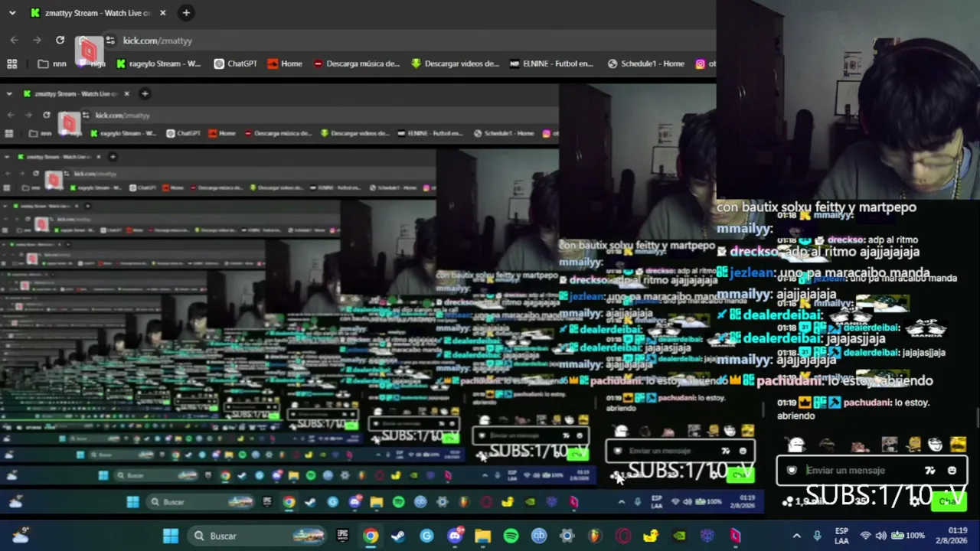Insert the trollface quick emote above chat input
Screen dimensions: 980x551
(x=936, y=445)
